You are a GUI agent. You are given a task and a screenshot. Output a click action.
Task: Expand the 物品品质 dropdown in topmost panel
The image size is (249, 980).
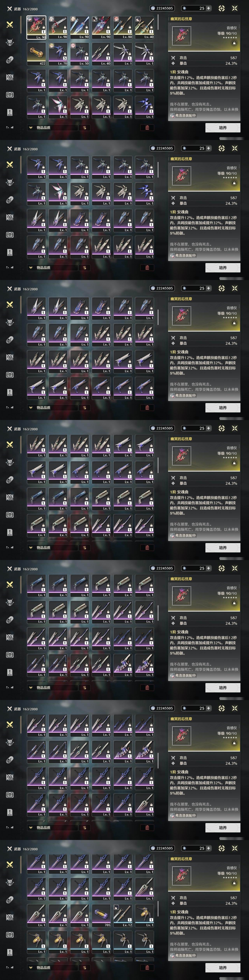click(x=52, y=128)
